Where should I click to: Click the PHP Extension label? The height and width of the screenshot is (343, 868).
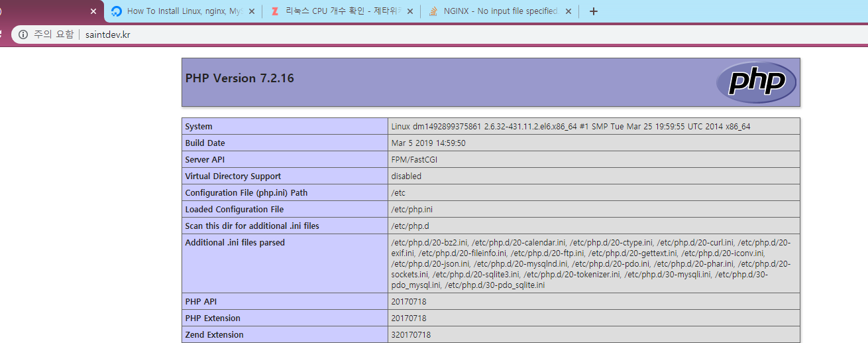coord(213,318)
